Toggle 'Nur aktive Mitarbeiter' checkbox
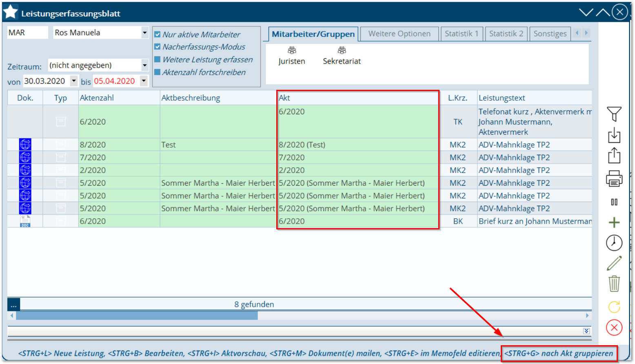The image size is (635, 364). click(x=157, y=35)
